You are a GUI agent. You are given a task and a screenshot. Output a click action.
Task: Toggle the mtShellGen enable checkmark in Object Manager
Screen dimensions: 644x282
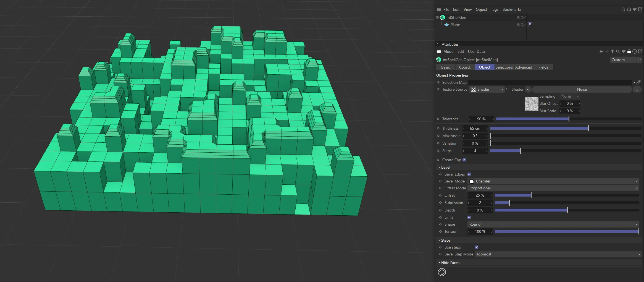(x=525, y=17)
